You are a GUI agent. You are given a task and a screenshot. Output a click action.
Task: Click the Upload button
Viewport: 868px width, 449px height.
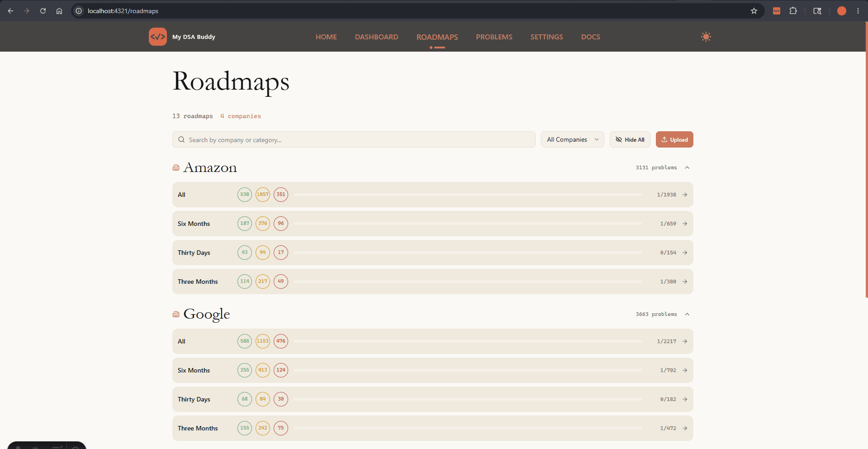coord(674,139)
